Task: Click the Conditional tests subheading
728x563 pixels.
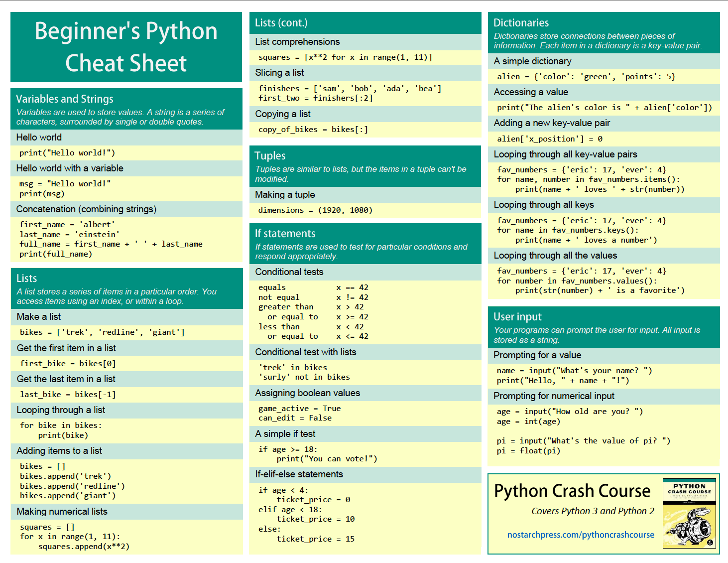Action: pos(289,272)
